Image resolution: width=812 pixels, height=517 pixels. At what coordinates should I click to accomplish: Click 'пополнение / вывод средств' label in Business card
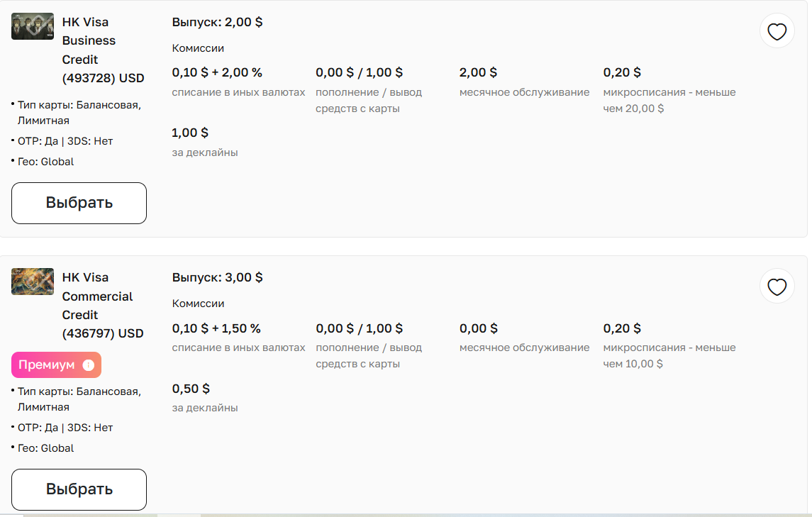click(369, 101)
